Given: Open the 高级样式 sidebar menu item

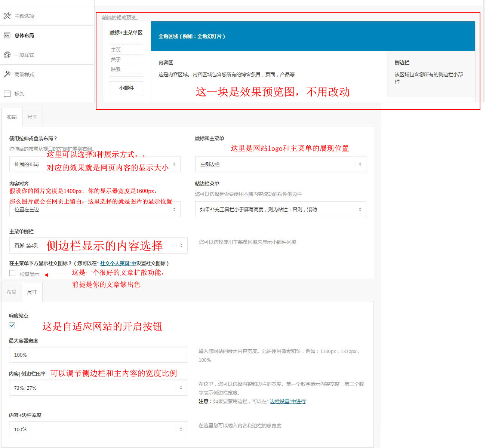Looking at the screenshot, I should click(x=47, y=74).
